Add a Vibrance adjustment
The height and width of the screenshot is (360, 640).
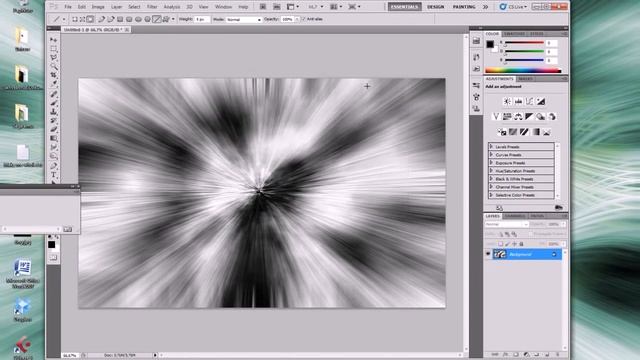(496, 117)
